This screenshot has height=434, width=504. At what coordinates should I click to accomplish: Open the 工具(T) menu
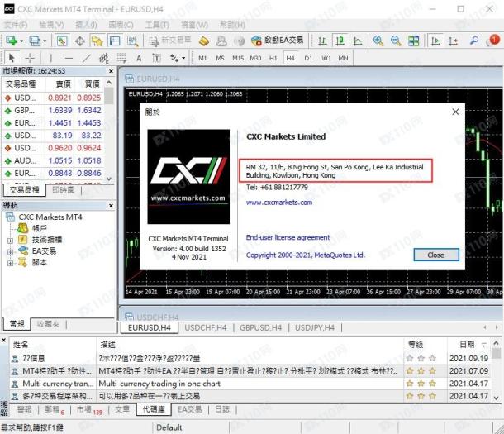[157, 25]
